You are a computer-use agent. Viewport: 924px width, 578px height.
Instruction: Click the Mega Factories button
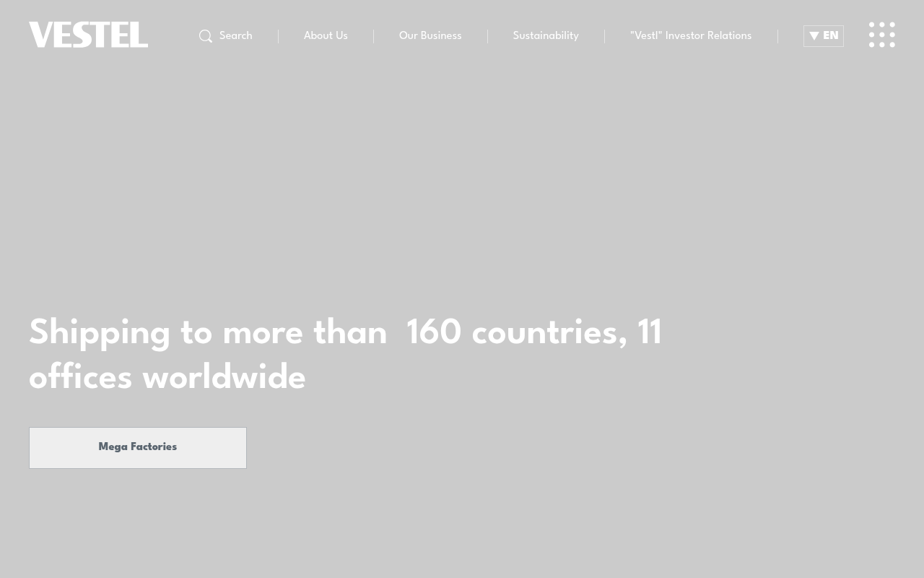[138, 448]
